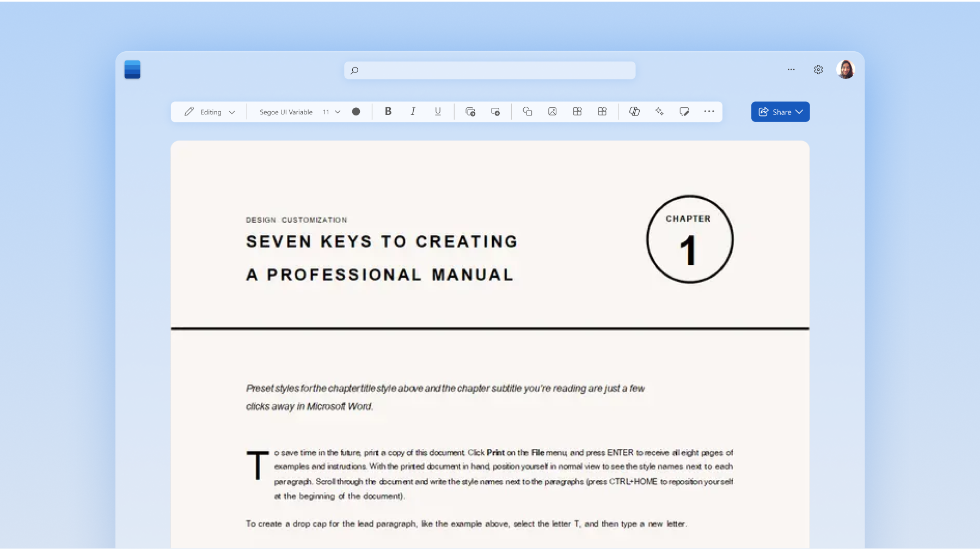Click the search bar at the top
The width and height of the screenshot is (980, 549).
click(x=489, y=70)
